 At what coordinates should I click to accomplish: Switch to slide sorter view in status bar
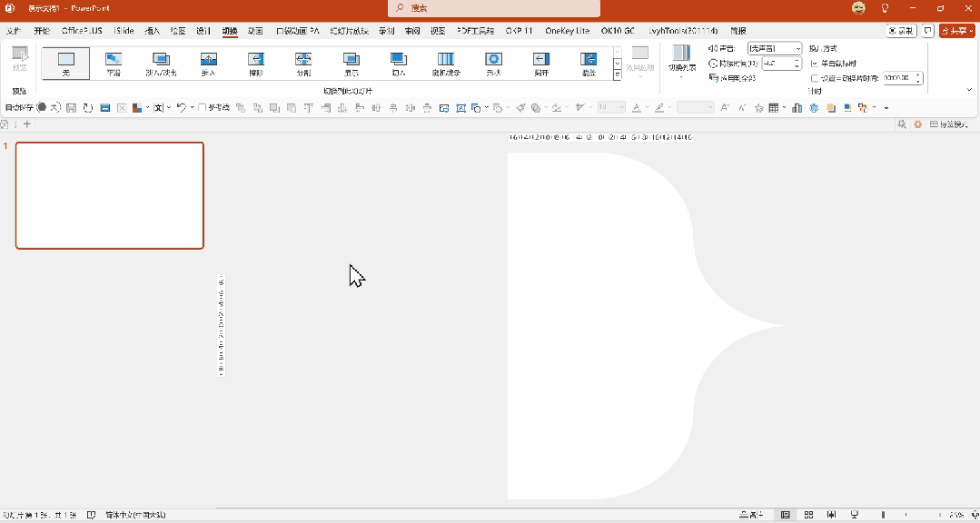808,515
